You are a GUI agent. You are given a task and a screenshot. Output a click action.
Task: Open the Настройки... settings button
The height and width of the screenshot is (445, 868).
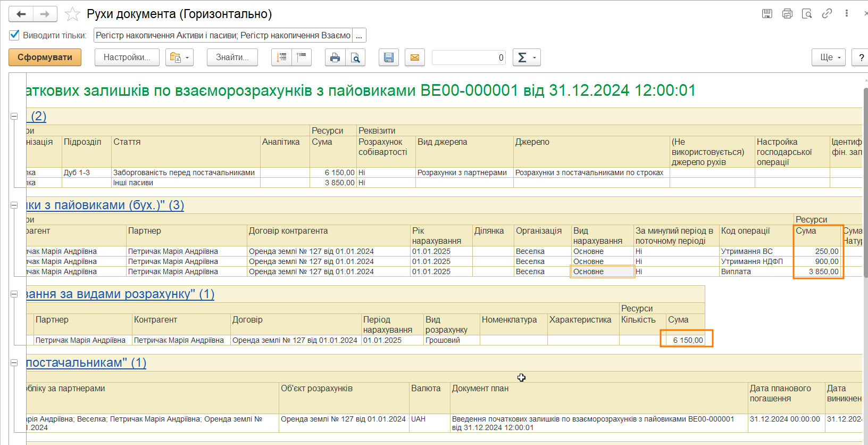(x=127, y=57)
